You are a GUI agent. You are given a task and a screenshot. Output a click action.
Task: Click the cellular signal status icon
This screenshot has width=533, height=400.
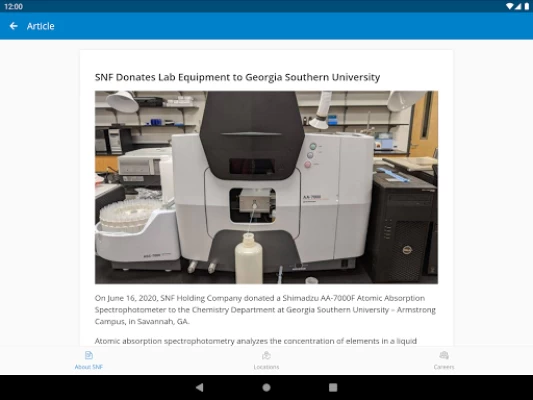(518, 6)
